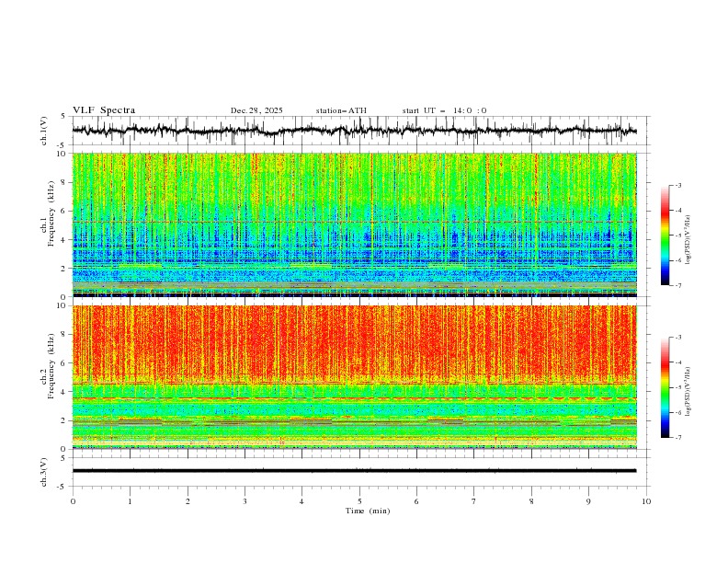Click the ch.2 'Frequency (kHz)' axis label

(x=51, y=366)
